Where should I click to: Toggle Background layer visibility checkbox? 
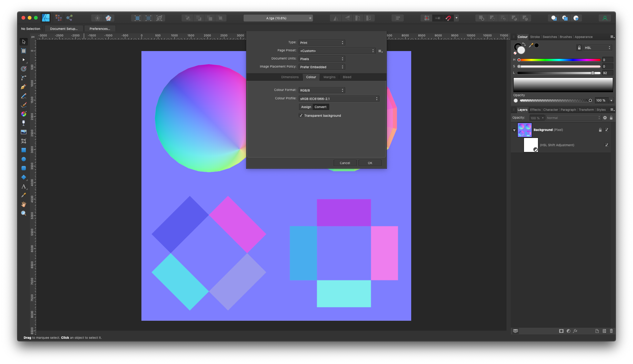pyautogui.click(x=607, y=130)
